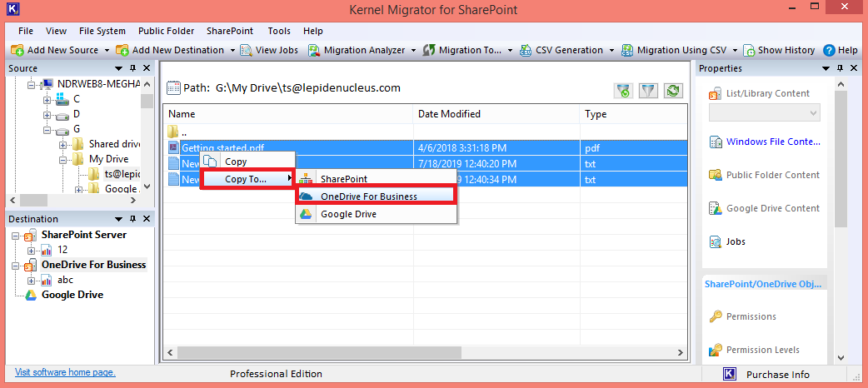Open Migration Analyzer dropdown arrow
The width and height of the screenshot is (868, 388).
tap(413, 50)
